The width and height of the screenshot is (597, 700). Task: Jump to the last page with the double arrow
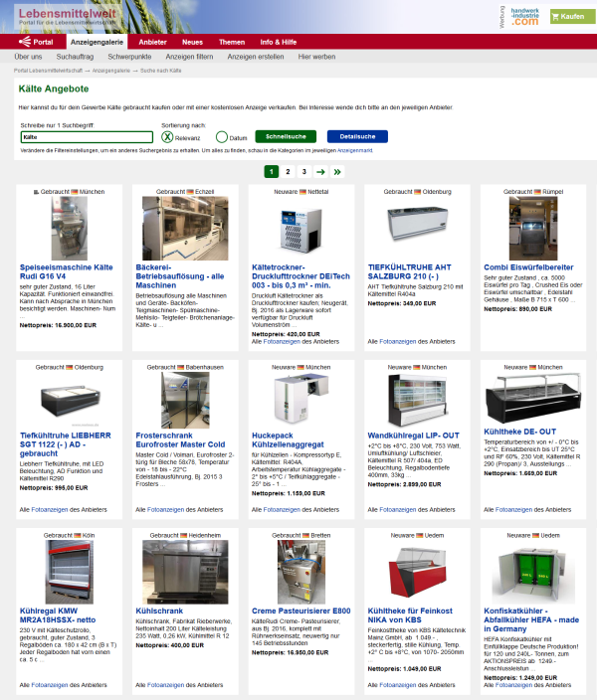(337, 172)
